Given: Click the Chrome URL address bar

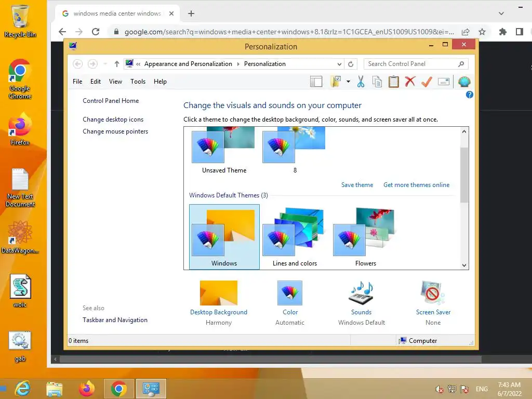Looking at the screenshot, I should point(288,32).
